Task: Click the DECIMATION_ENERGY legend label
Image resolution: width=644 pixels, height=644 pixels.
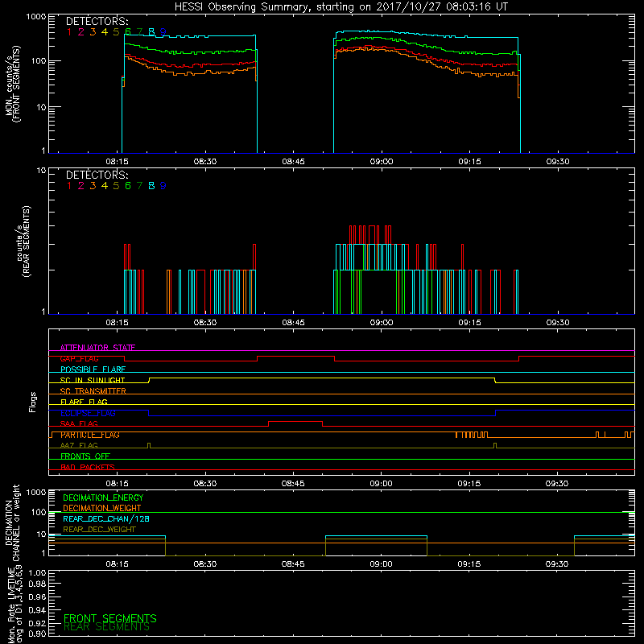Action: coord(103,497)
